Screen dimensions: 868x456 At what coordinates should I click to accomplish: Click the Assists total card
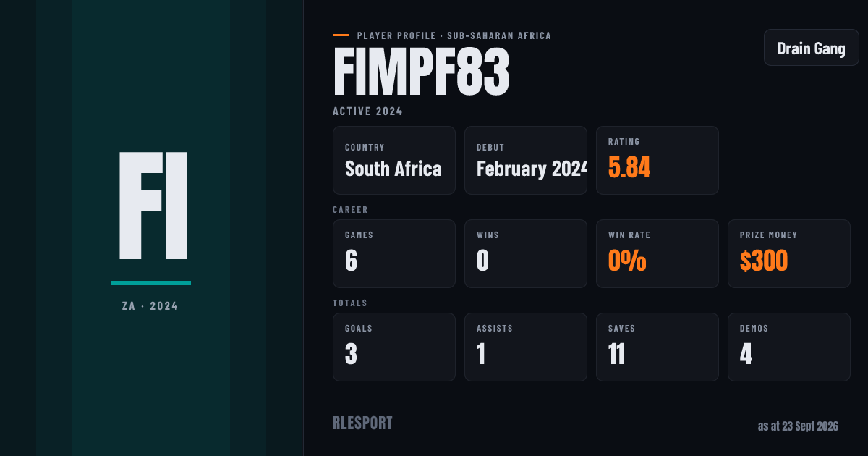[526, 347]
